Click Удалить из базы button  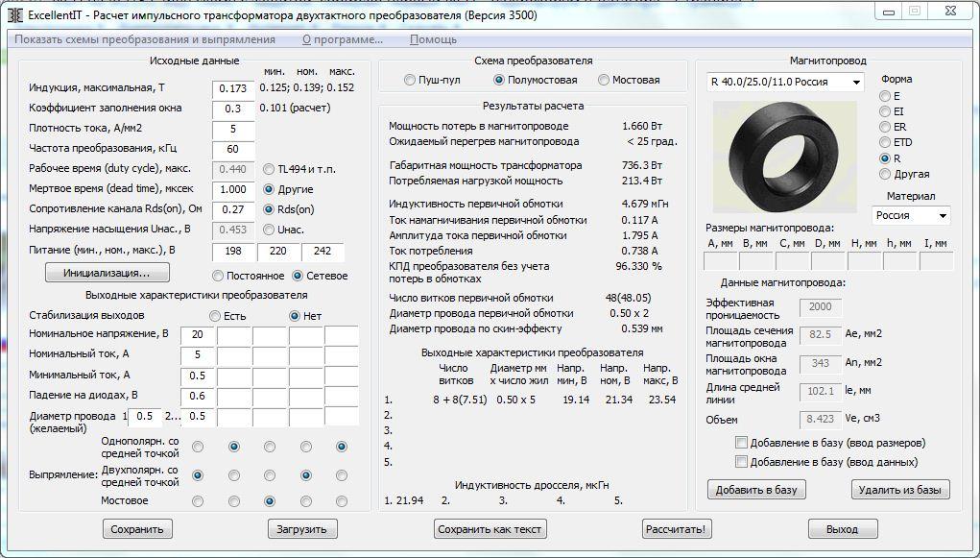click(900, 490)
